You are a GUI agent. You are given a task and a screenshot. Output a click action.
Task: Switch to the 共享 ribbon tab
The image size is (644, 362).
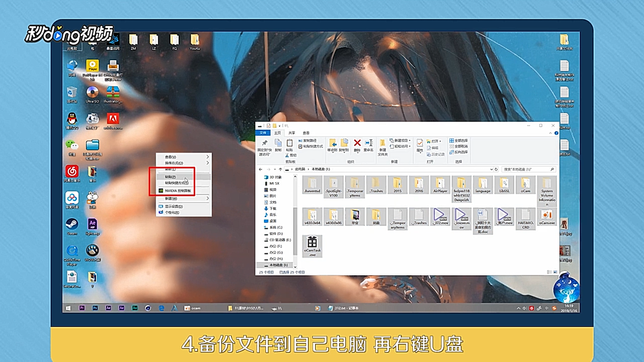click(292, 133)
